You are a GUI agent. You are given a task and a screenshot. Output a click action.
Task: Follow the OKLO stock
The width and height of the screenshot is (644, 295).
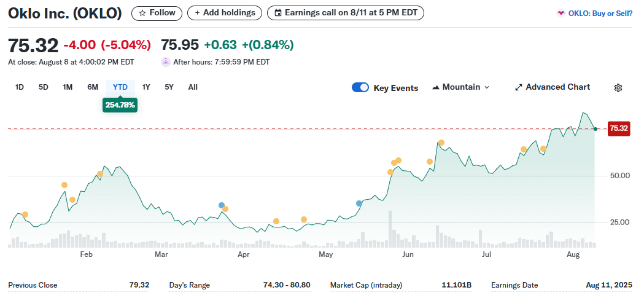click(157, 13)
